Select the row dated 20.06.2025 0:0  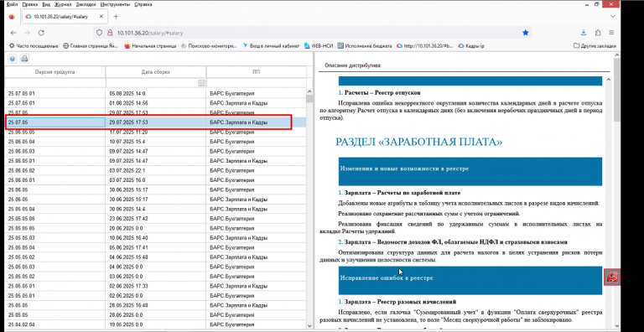[x=156, y=228]
